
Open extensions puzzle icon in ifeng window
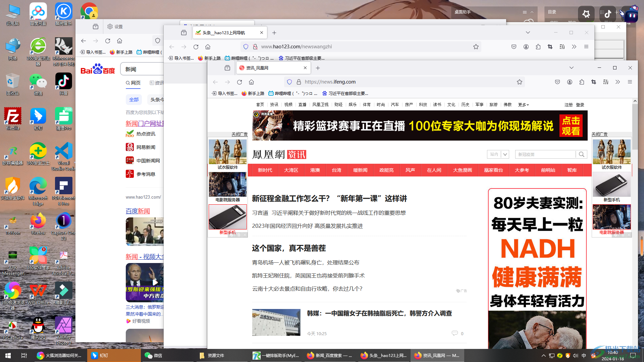pyautogui.click(x=582, y=82)
